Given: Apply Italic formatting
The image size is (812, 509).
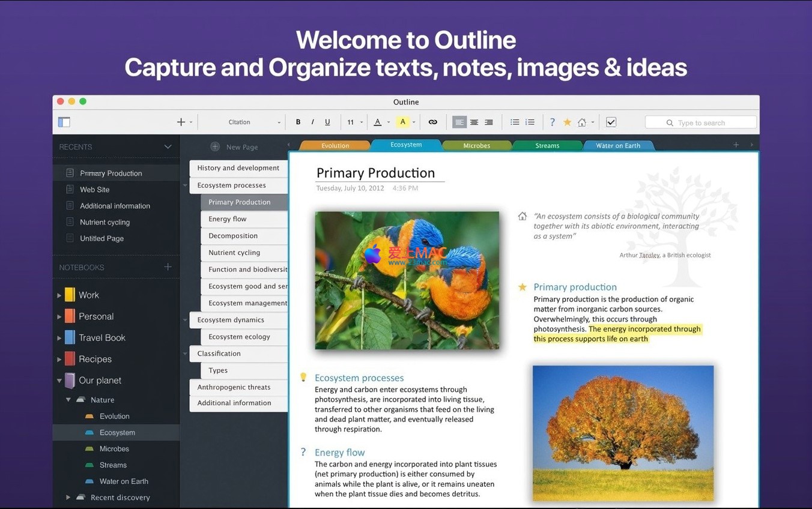Looking at the screenshot, I should click(312, 122).
